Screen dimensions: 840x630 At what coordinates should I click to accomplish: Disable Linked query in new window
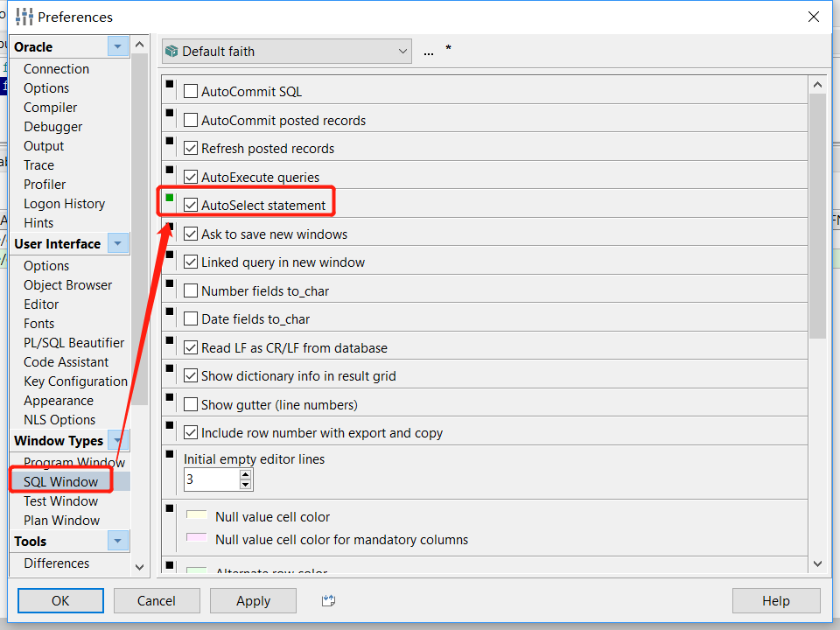(191, 261)
